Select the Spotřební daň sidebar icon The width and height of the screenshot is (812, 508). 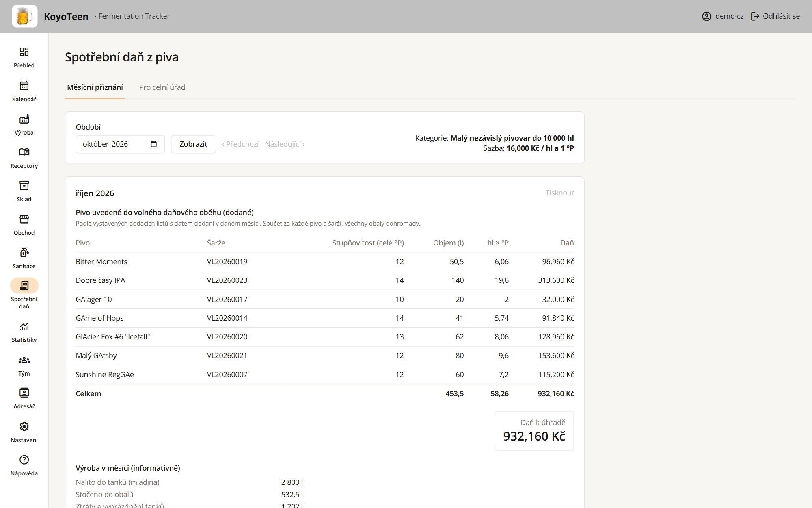click(x=24, y=286)
